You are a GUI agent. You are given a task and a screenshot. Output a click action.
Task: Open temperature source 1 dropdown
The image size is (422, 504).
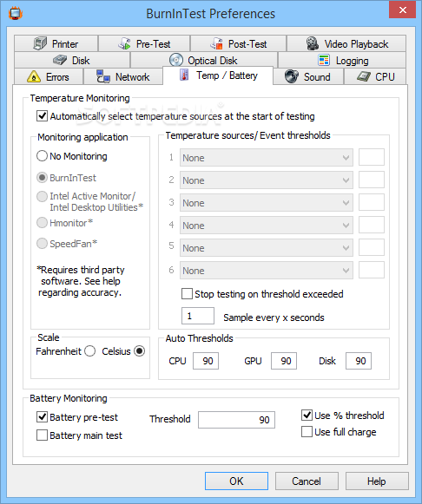pyautogui.click(x=267, y=158)
